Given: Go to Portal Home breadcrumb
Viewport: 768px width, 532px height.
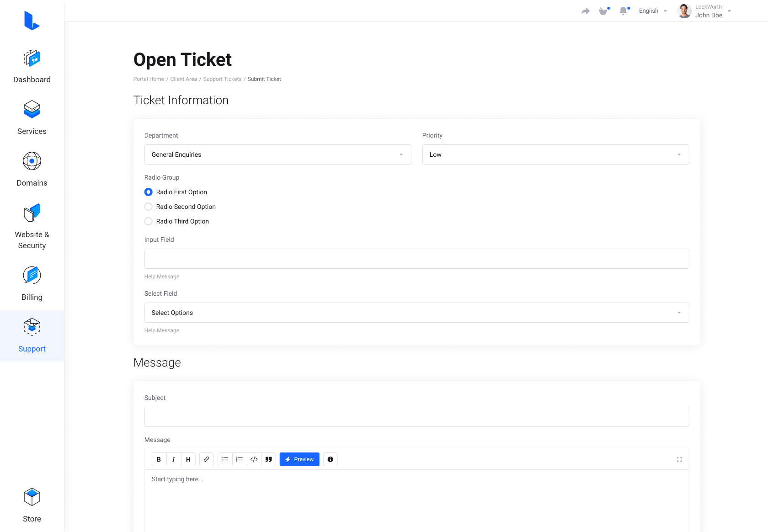Looking at the screenshot, I should tap(149, 79).
